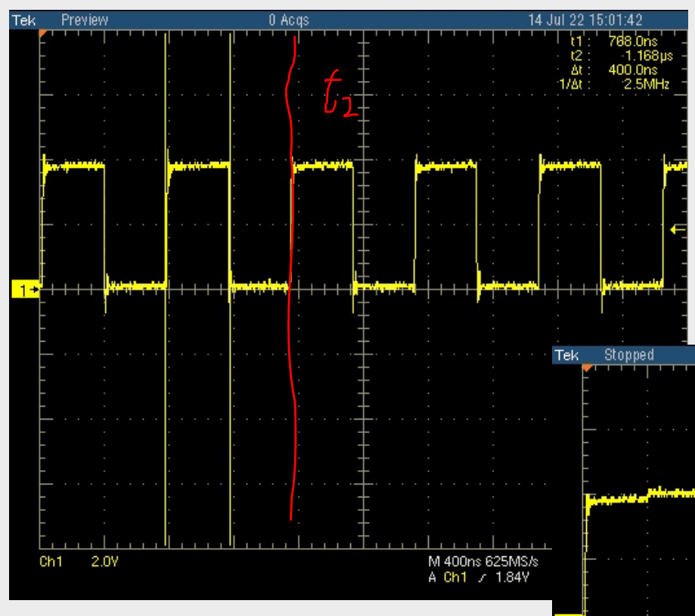Viewport: 695px width, 616px height.
Task: Click the 1/Δt readout 2.5MHz
Action: coord(647,84)
